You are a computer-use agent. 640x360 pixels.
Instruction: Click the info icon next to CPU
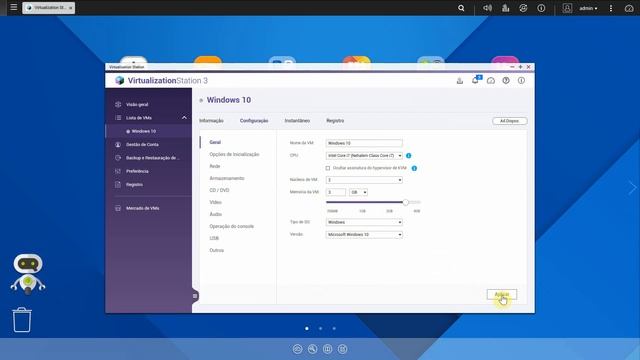coord(409,156)
